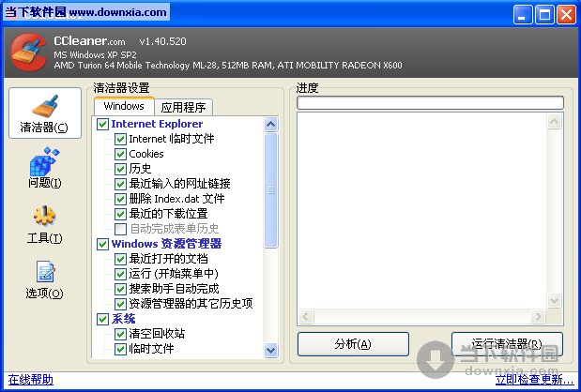Click the 分析(A) analyze button
This screenshot has height=392, width=581.
(x=353, y=344)
